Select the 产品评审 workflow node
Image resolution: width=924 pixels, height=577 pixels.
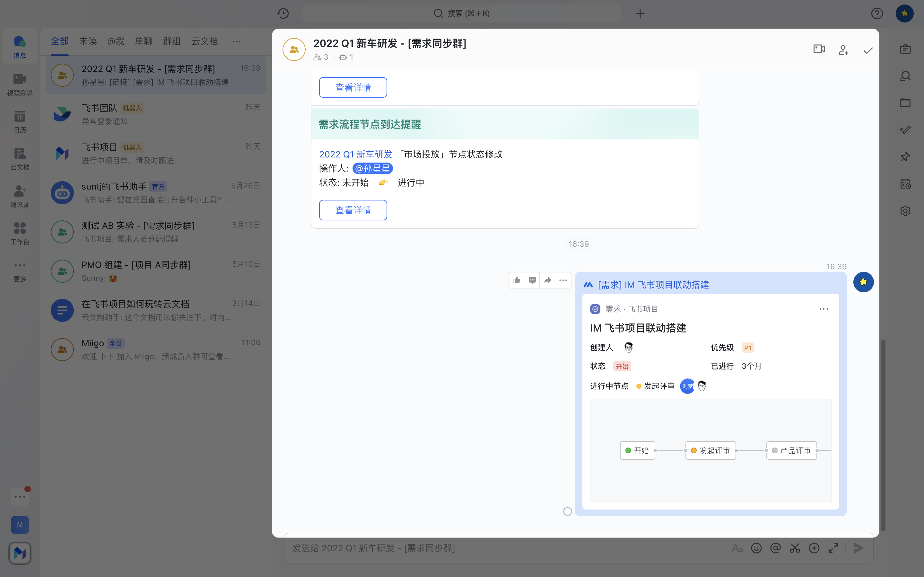[x=791, y=450]
